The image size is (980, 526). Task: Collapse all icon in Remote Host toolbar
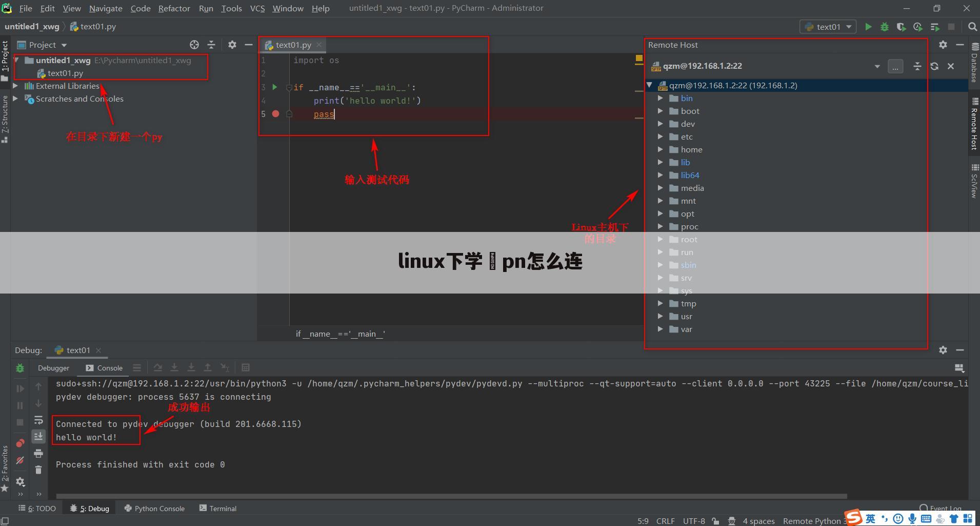point(917,66)
